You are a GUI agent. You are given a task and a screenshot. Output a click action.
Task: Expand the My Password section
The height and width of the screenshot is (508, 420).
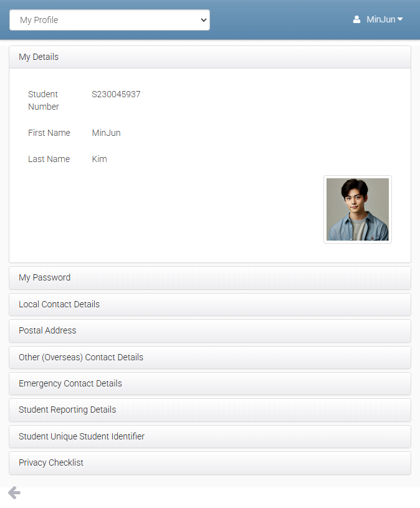(209, 278)
